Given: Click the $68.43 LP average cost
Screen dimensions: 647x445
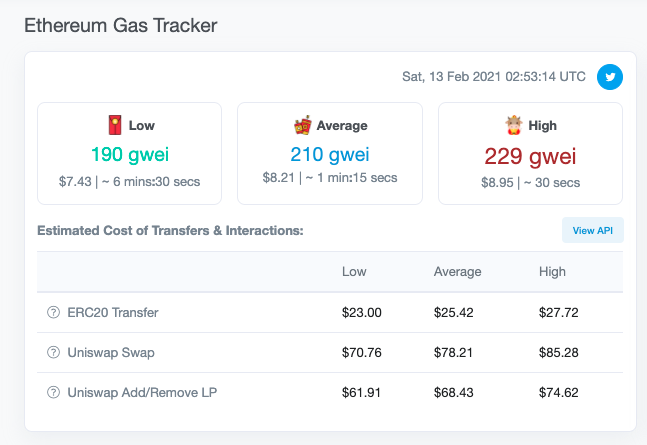Looking at the screenshot, I should (x=453, y=392).
